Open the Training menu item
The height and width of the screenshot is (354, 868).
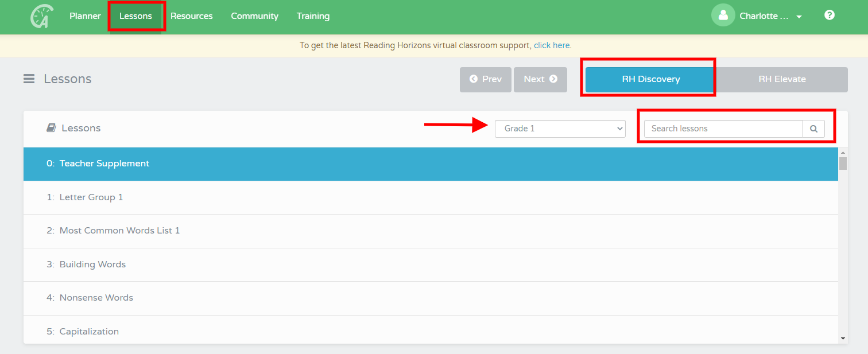(x=313, y=16)
